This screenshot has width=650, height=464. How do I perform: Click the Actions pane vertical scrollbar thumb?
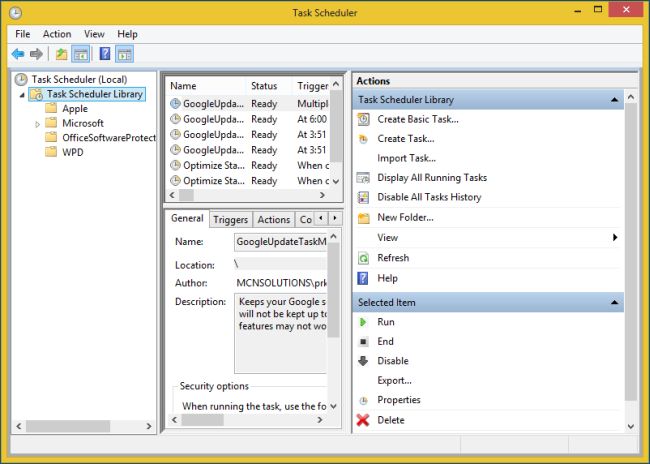tap(631, 252)
